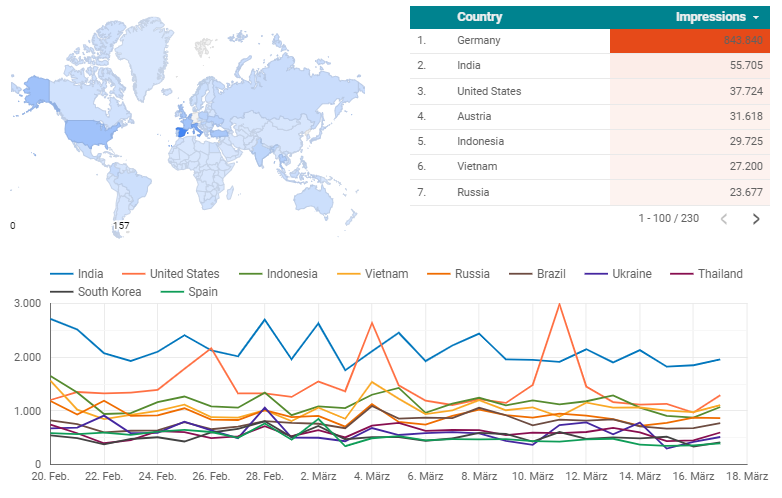
Task: Go to previous page of country table
Action: coord(724,219)
